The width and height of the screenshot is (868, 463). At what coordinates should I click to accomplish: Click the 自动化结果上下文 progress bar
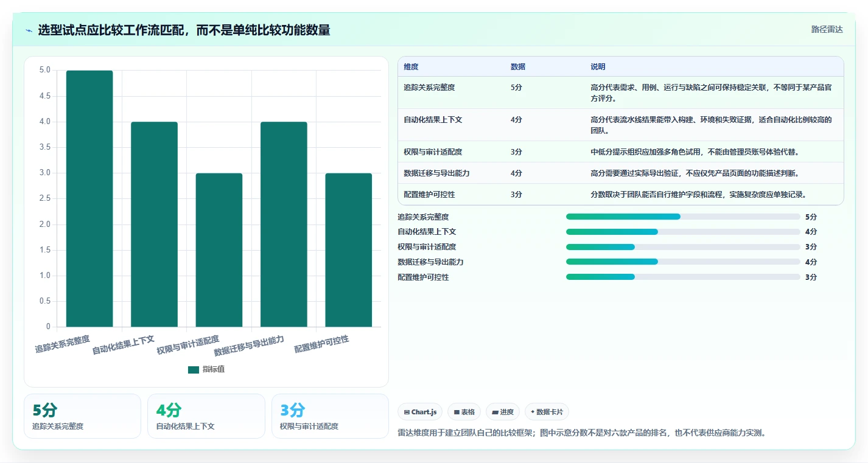[x=683, y=232]
